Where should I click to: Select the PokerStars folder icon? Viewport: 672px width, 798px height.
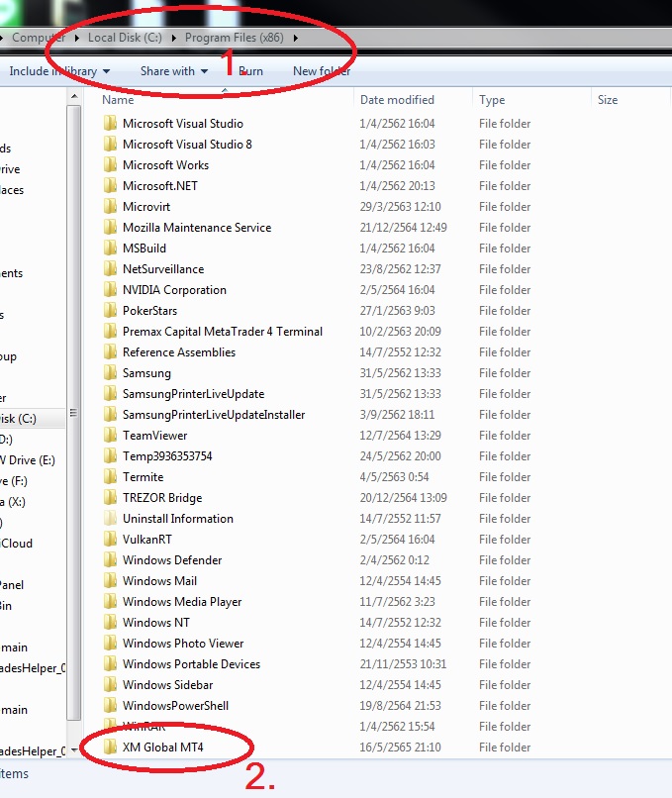click(110, 311)
